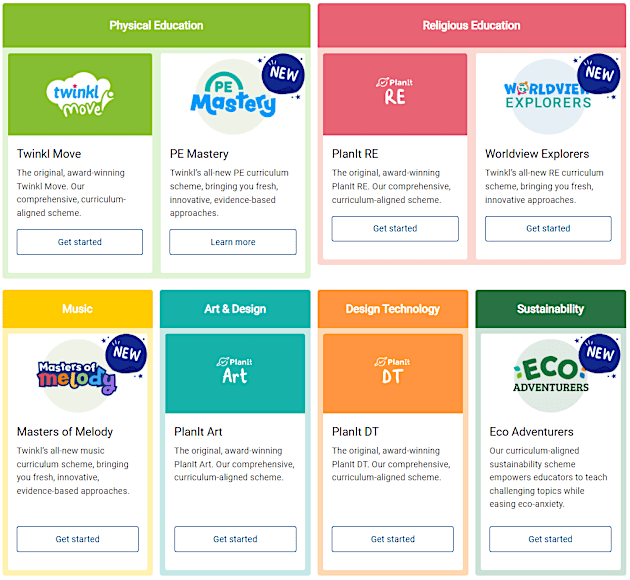Click the NEW badge on PE Mastery
This screenshot has width=630, height=580.
(284, 74)
